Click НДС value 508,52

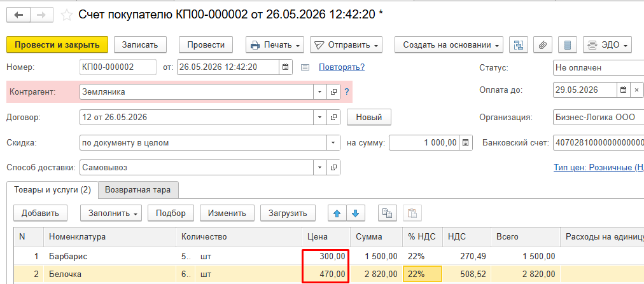(466, 274)
